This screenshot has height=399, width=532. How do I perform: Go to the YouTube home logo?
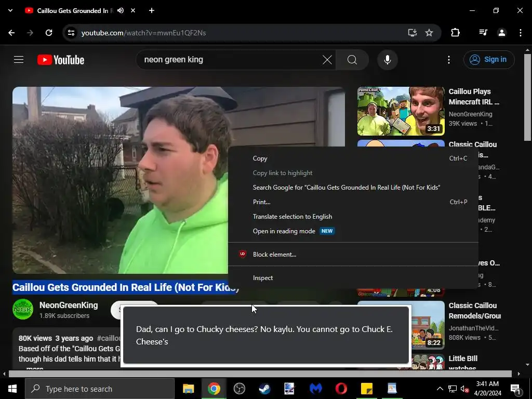61,60
